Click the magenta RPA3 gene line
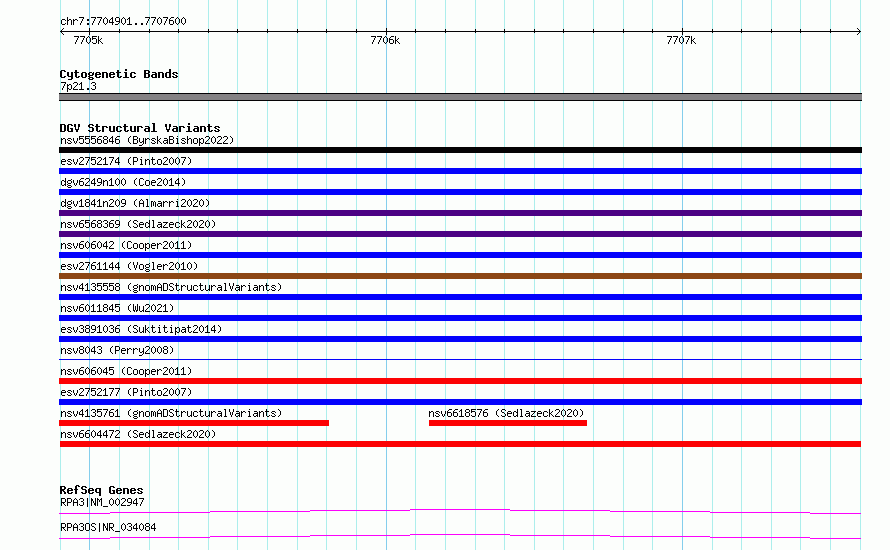This screenshot has height=550, width=890. [x=460, y=511]
